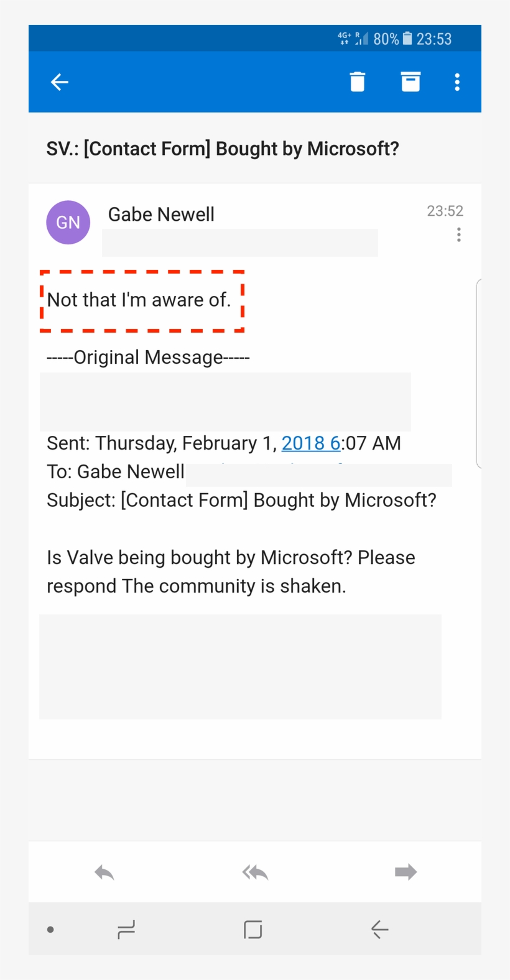Navigate back with the arrow icon
The image size is (510, 980).
click(x=58, y=81)
